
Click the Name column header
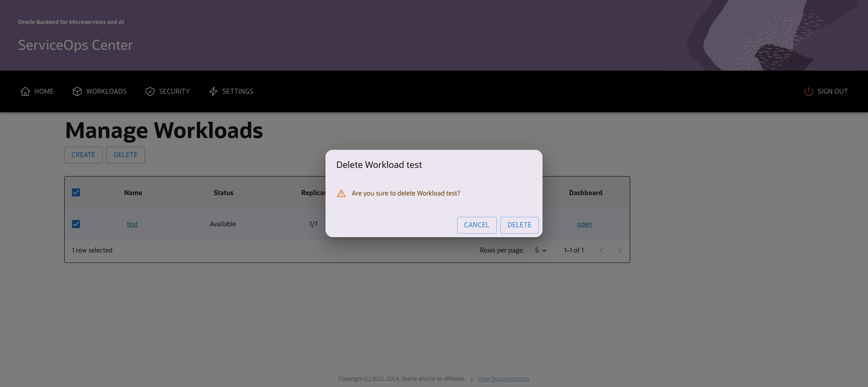pos(133,193)
